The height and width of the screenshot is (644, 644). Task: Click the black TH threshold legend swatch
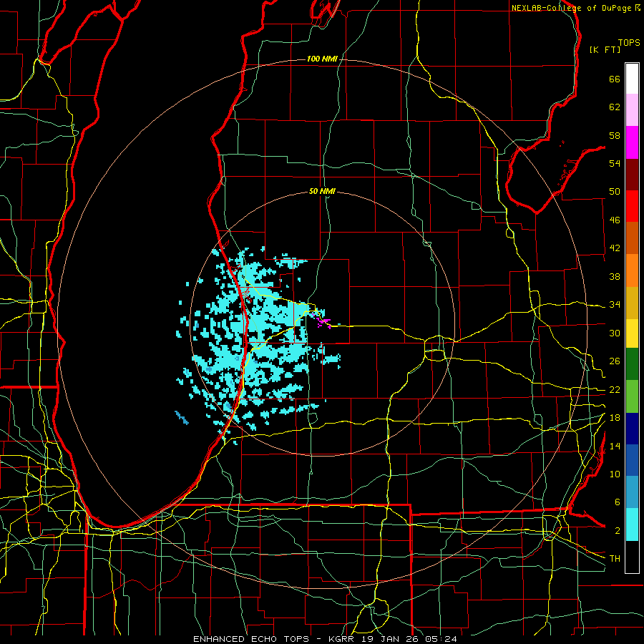click(x=632, y=557)
